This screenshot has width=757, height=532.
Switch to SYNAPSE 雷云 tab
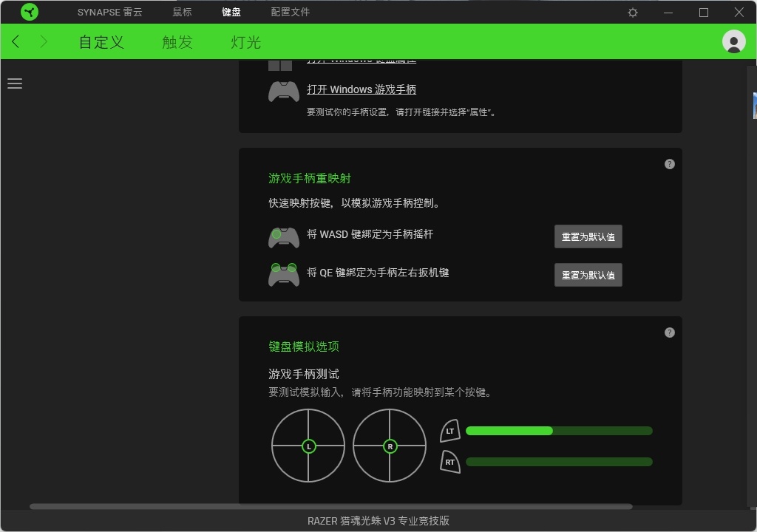(x=109, y=12)
